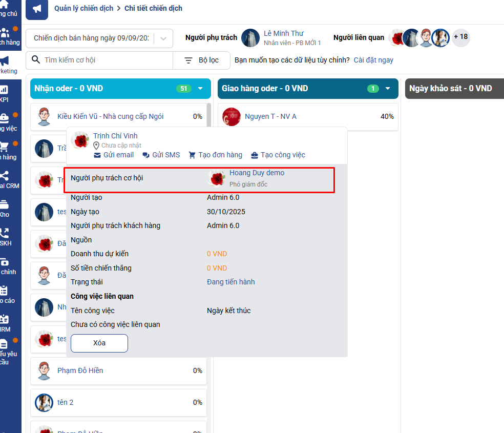Open Hoang Duy demo profile link

[x=257, y=173]
